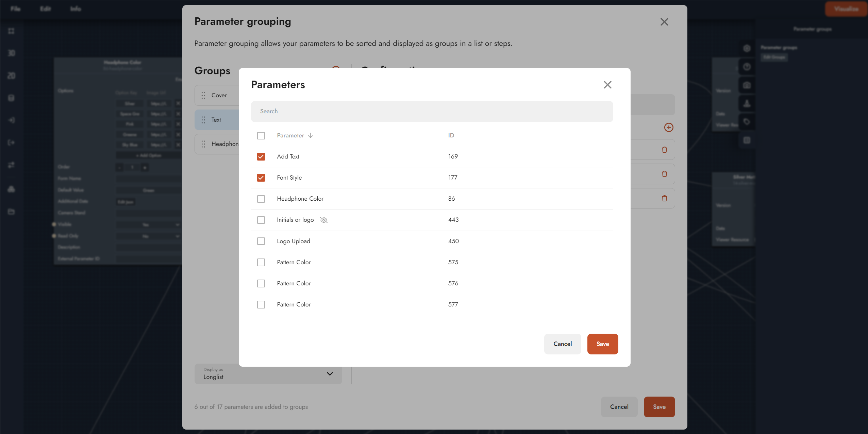
Task: Click the hidden-eye icon beside Initials or logo
Action: pyautogui.click(x=324, y=220)
